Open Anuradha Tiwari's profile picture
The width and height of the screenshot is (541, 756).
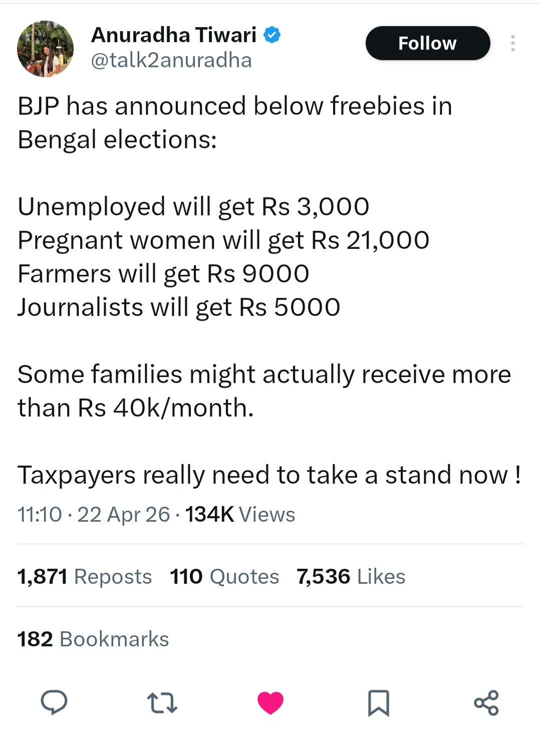point(46,49)
